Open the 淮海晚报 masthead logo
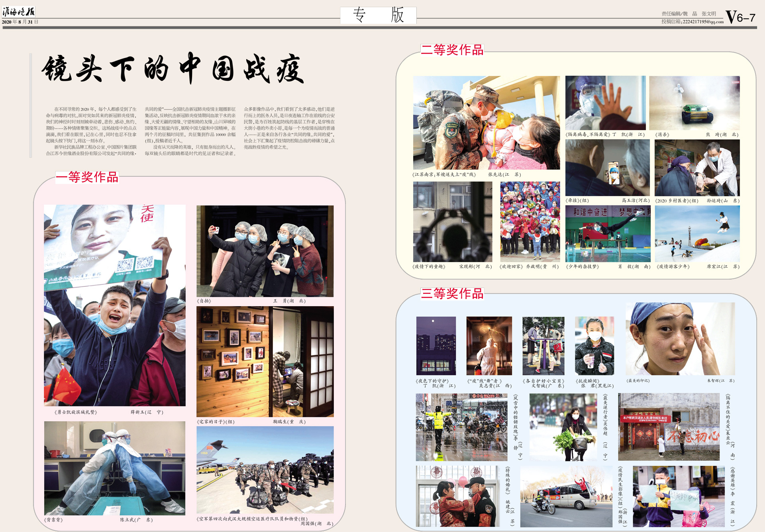 pyautogui.click(x=19, y=12)
